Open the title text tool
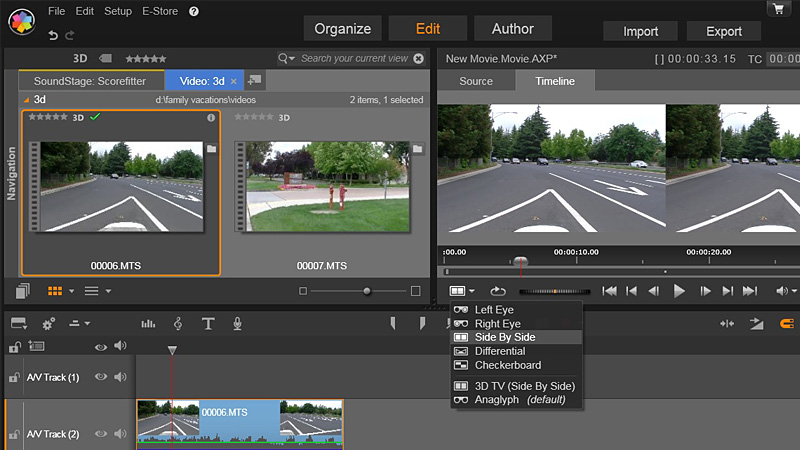 (208, 323)
